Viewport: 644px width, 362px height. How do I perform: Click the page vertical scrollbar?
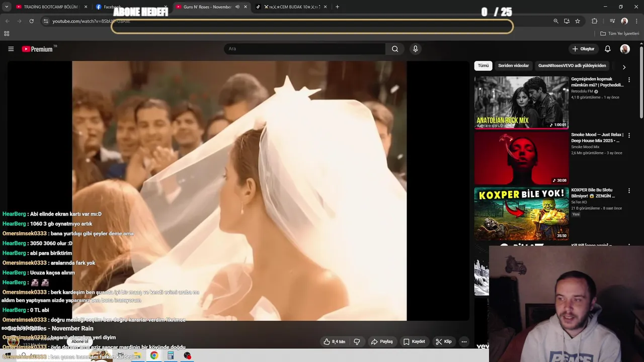641,83
